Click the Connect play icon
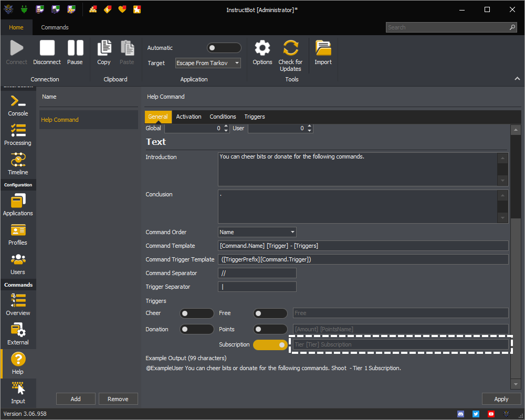This screenshot has width=525, height=420. (x=16, y=48)
